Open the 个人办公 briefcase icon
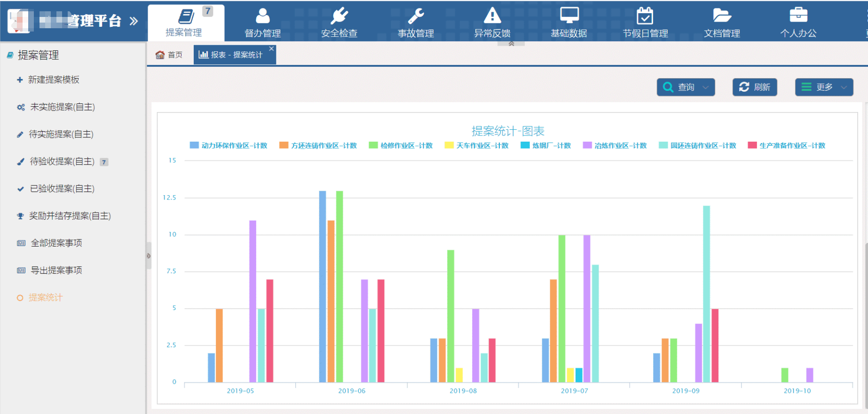This screenshot has height=414, width=868. pyautogui.click(x=798, y=15)
